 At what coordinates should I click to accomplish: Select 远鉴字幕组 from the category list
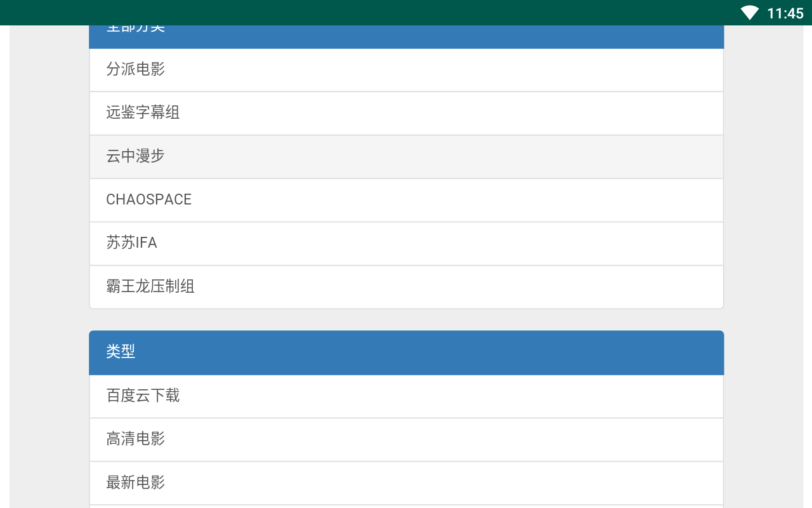click(x=406, y=113)
